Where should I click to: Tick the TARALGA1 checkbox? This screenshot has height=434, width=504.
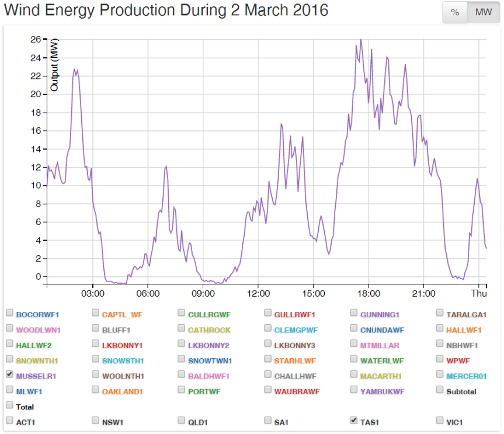(440, 313)
